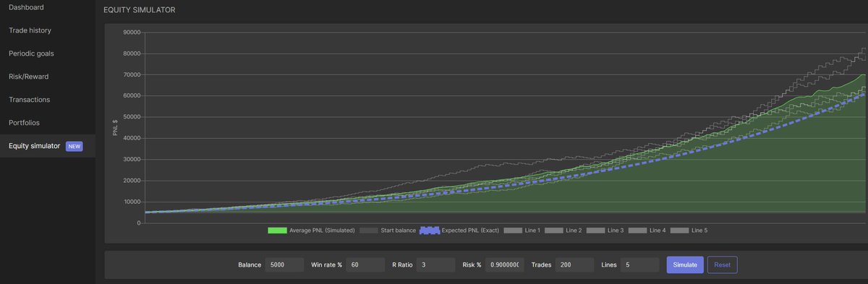Click the Win rate % input field
This screenshot has width=868, height=284.
click(365, 265)
